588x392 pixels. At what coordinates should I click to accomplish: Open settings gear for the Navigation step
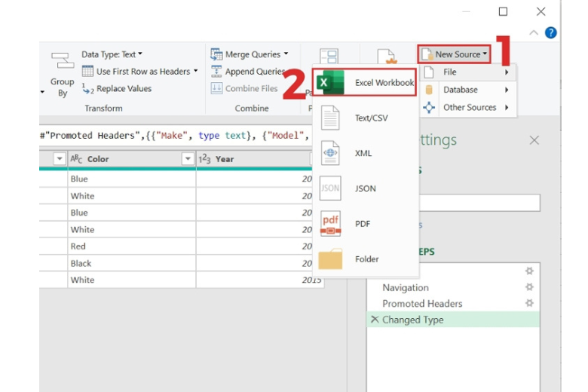point(529,287)
